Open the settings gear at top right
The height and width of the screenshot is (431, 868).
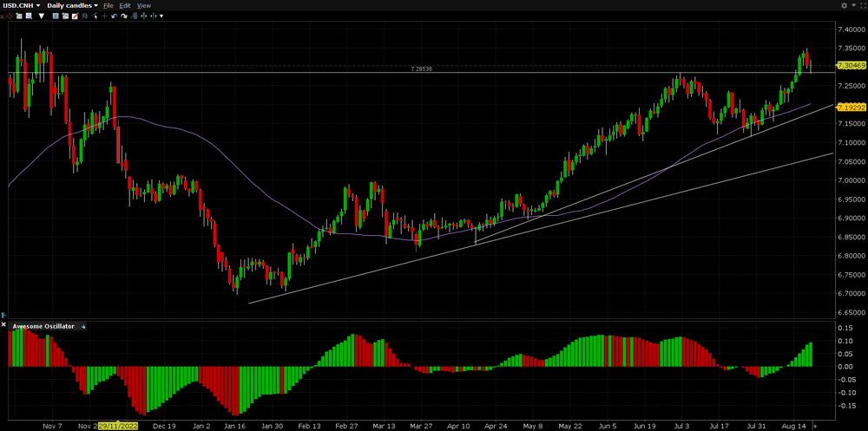pos(844,5)
